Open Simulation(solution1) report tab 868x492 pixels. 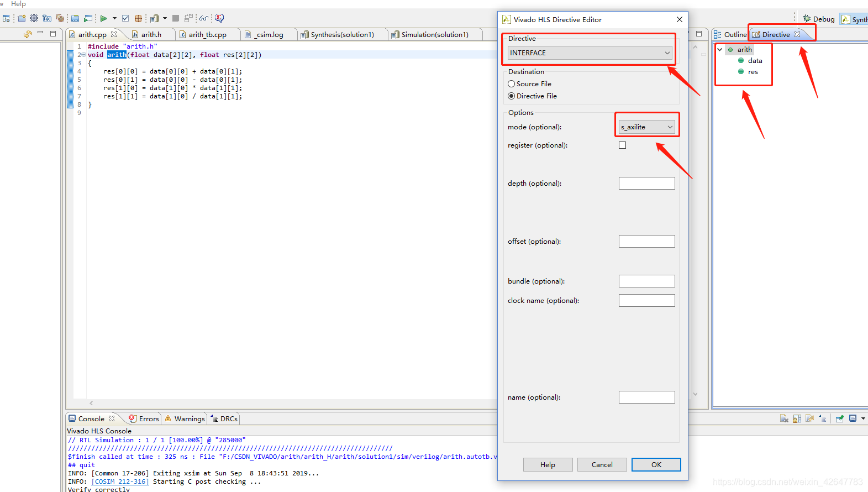pos(434,34)
